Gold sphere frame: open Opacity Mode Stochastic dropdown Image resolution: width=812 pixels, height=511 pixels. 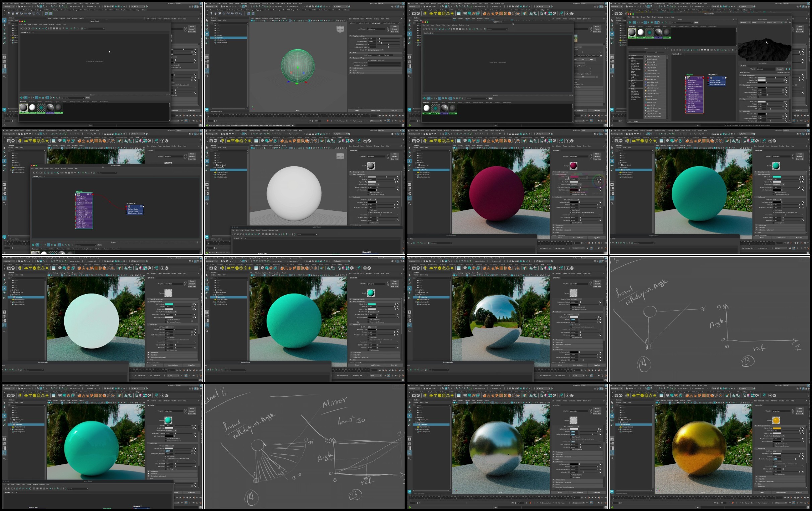(x=779, y=436)
